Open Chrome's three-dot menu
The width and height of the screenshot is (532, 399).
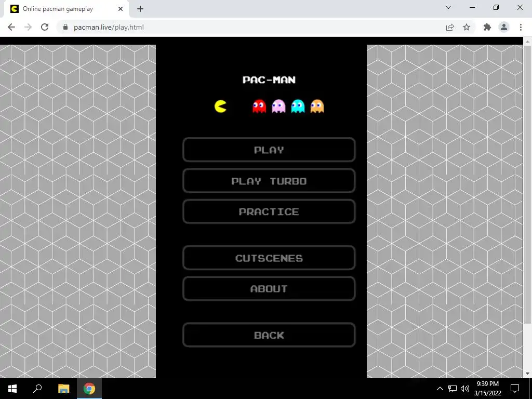[521, 27]
